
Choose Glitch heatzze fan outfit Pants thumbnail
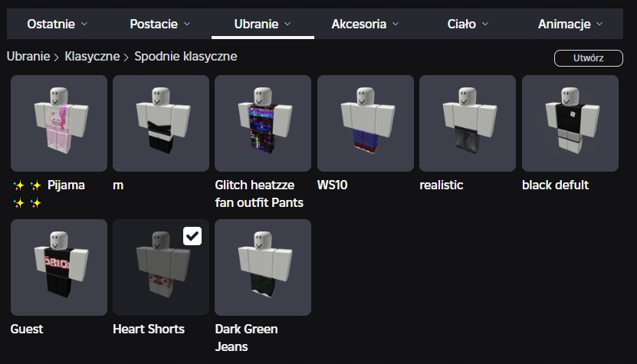[x=263, y=123]
